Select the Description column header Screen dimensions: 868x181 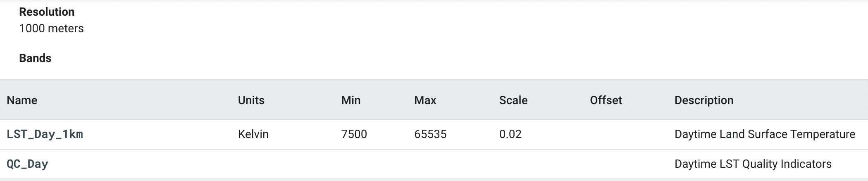704,100
